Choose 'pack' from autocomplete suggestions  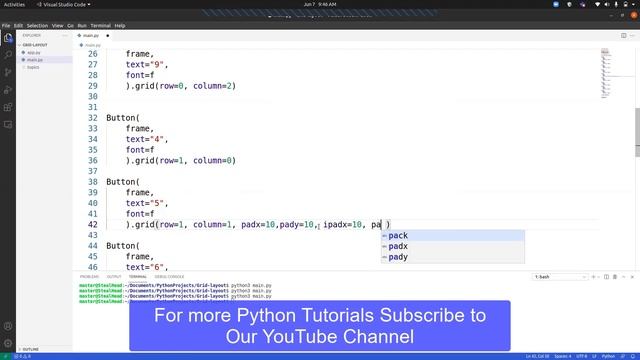coord(453,236)
